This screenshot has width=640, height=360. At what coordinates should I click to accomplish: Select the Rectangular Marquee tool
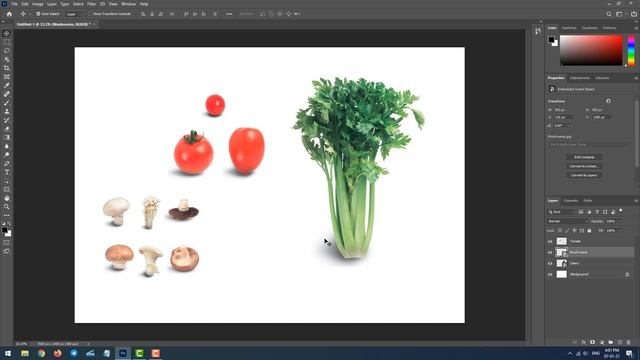7,42
